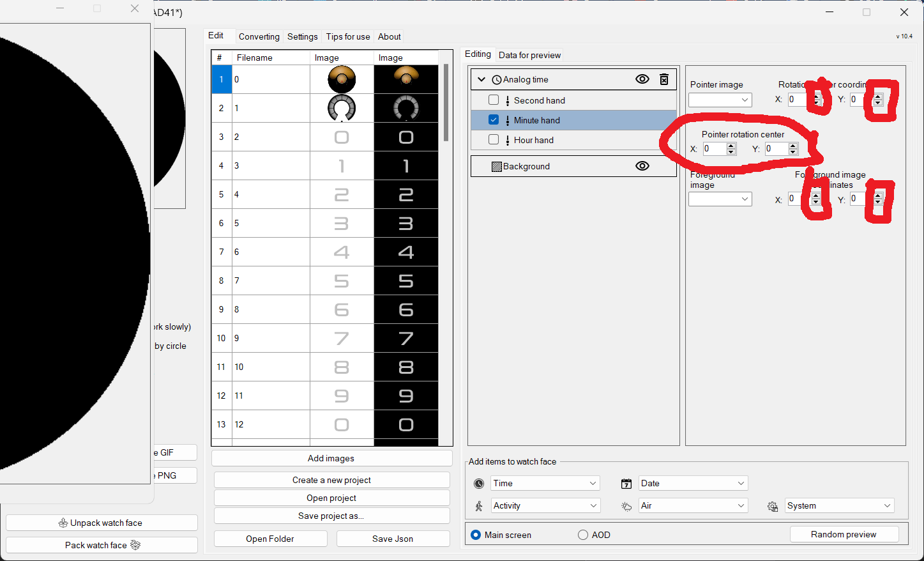The image size is (924, 561).
Task: Click the calendar icon next to Date dropdown
Action: point(626,484)
